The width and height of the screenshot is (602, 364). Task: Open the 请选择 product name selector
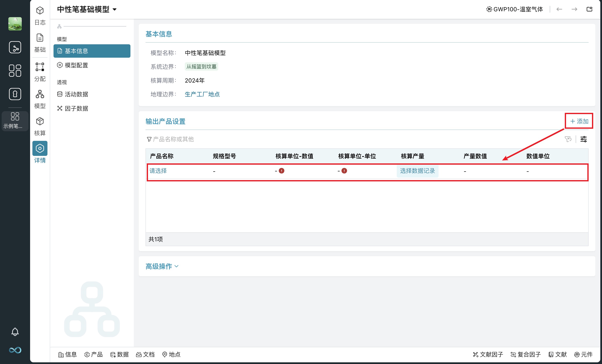[158, 171]
